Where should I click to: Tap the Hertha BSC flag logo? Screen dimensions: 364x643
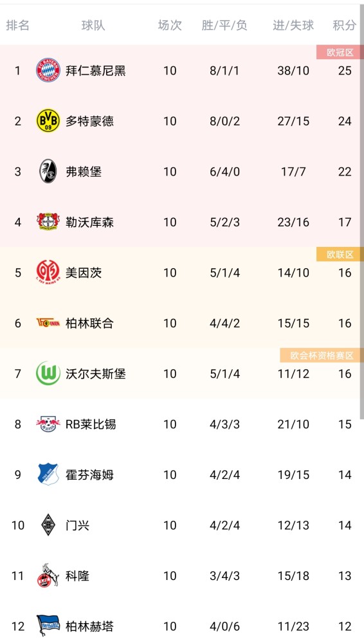48,626
